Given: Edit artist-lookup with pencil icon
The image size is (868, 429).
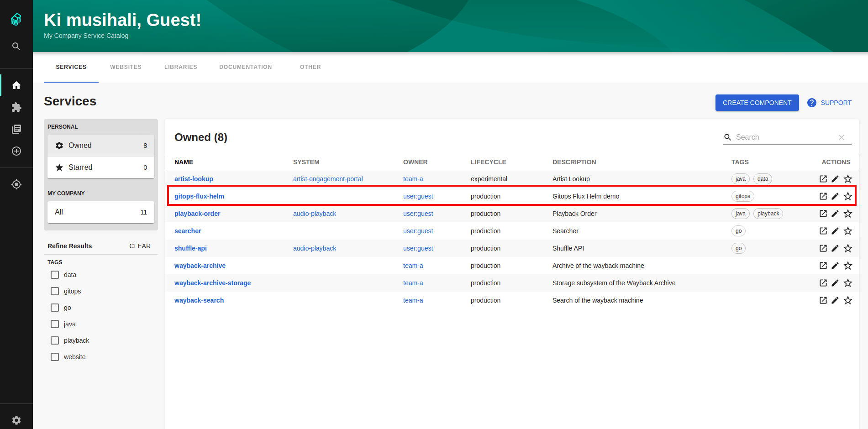Looking at the screenshot, I should pos(835,179).
